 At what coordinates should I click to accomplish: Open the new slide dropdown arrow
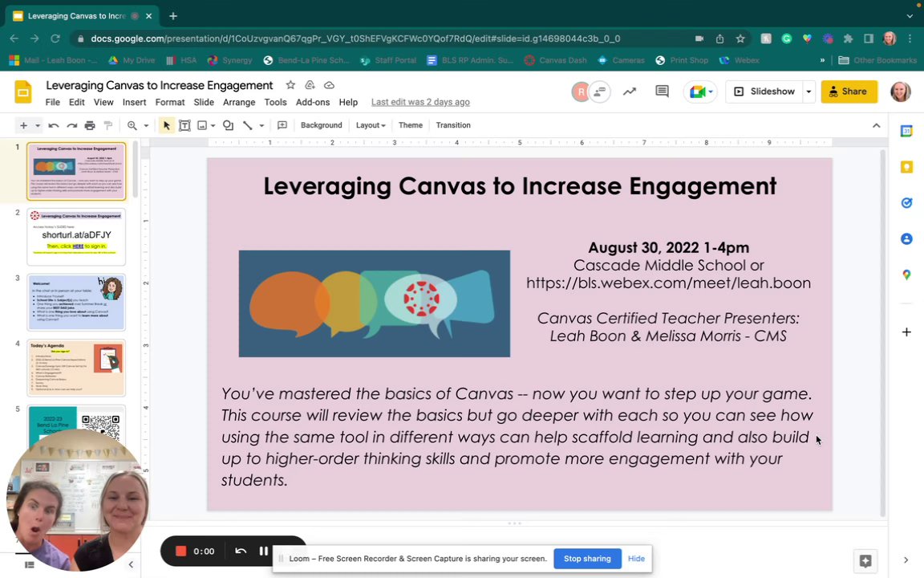(37, 125)
